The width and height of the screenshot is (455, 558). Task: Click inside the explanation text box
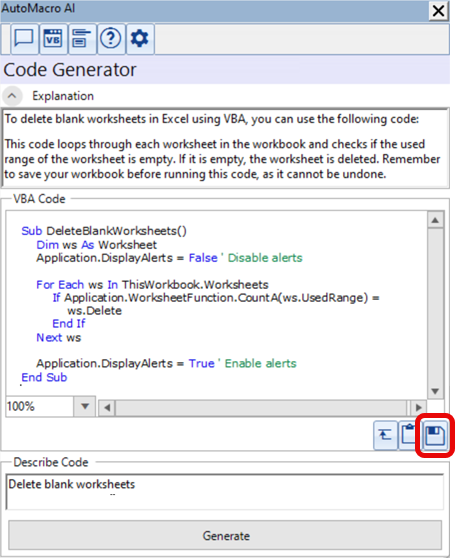(225, 148)
